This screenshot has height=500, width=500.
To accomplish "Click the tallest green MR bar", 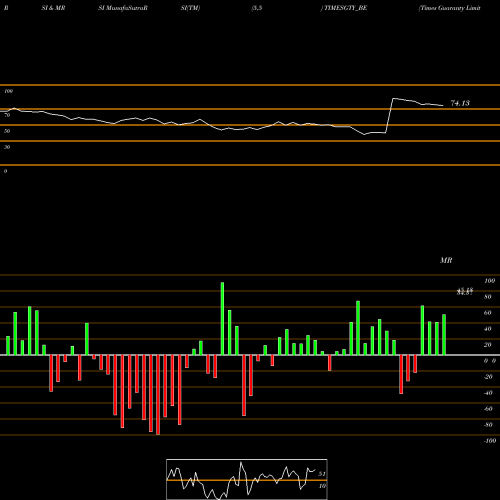I will 222,319.
